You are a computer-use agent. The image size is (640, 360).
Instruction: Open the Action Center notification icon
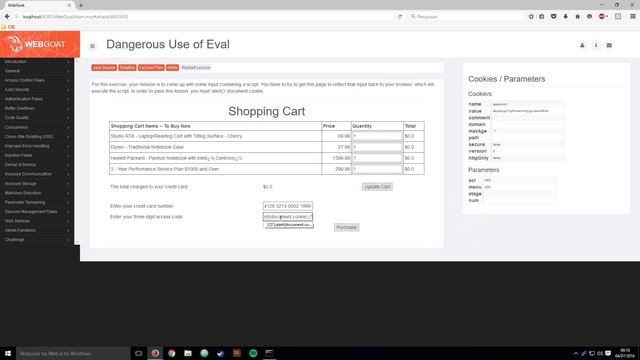click(x=608, y=353)
